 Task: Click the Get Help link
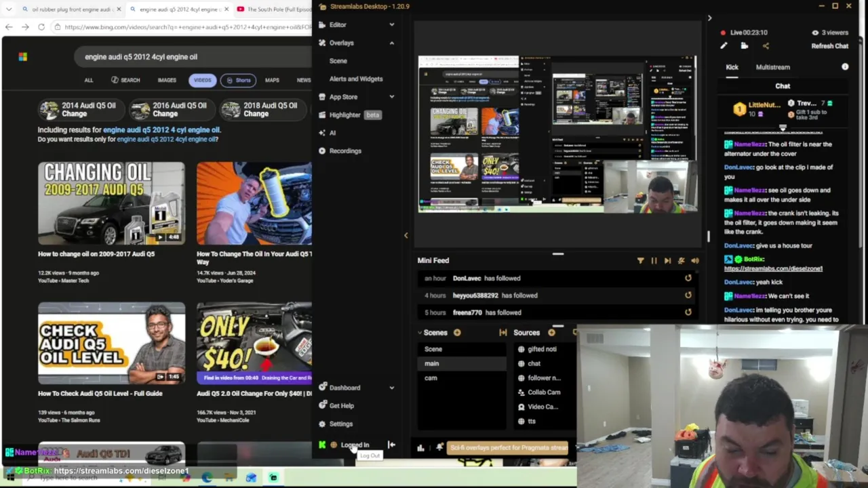tap(341, 405)
